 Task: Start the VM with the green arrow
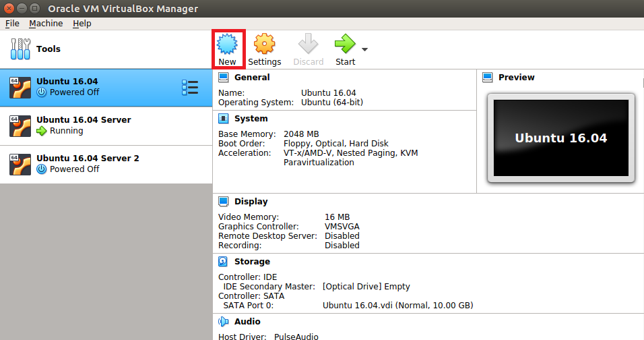[x=345, y=44]
